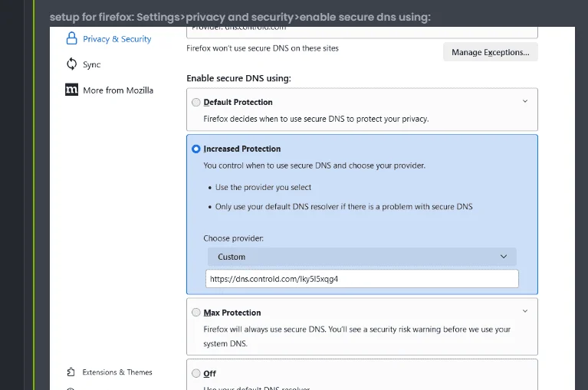Click the Privacy & Security lock icon

coord(71,38)
